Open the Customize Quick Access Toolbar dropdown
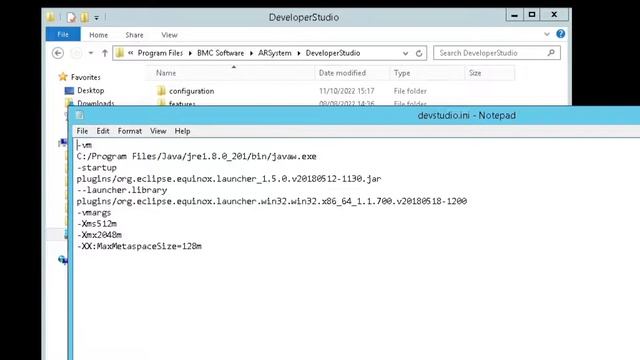The width and height of the screenshot is (640, 360). (97, 18)
